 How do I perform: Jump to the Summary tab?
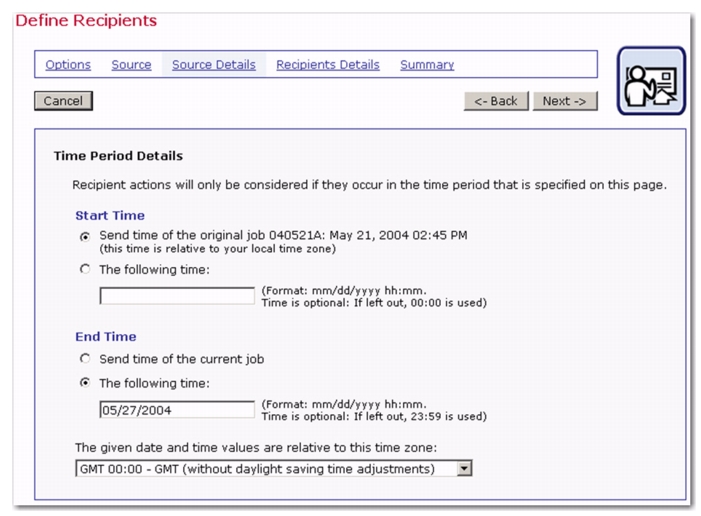427,65
